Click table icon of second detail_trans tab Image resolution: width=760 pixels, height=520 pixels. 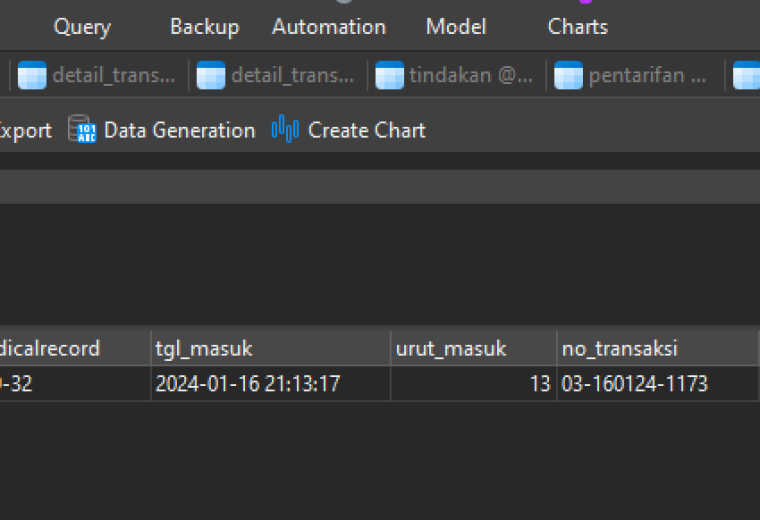coord(211,75)
